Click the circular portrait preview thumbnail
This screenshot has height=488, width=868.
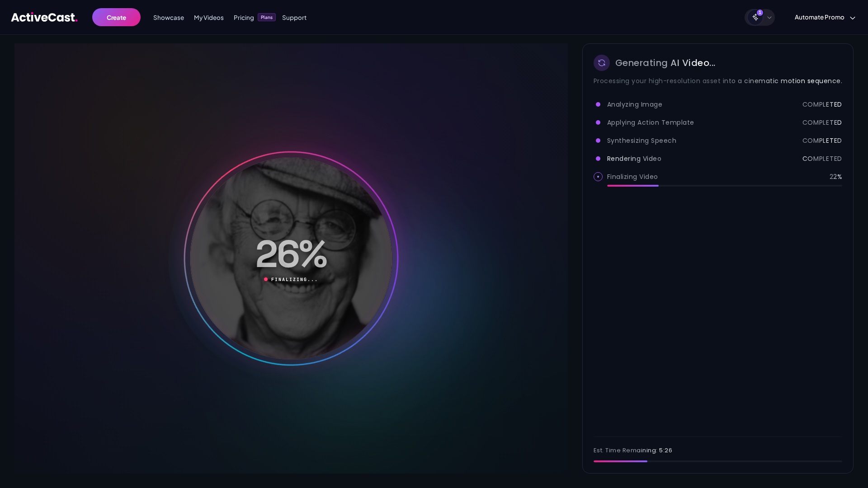(x=291, y=258)
